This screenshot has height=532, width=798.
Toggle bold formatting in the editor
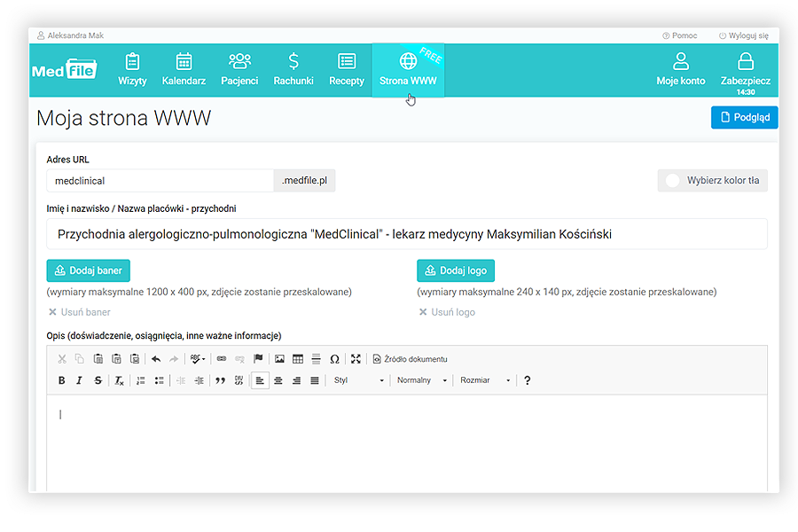61,380
